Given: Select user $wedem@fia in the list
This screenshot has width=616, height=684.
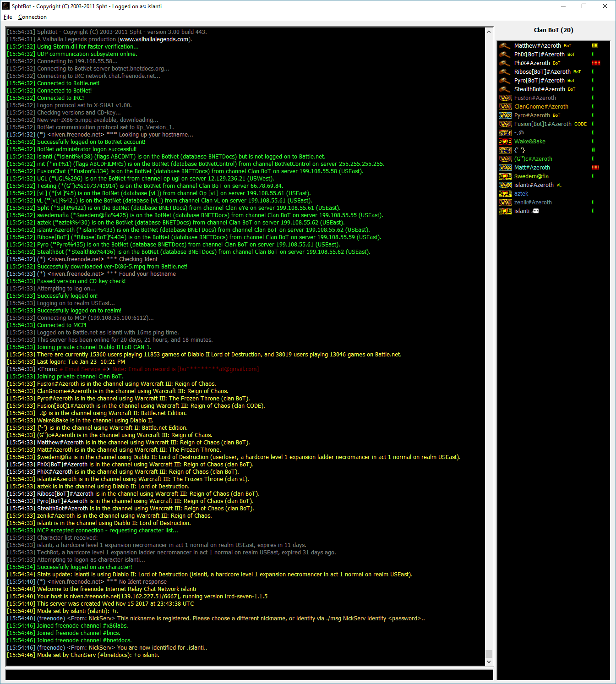Looking at the screenshot, I should point(531,176).
